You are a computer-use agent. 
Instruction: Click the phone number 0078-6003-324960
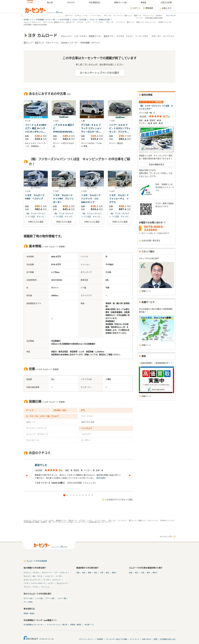click(154, 228)
